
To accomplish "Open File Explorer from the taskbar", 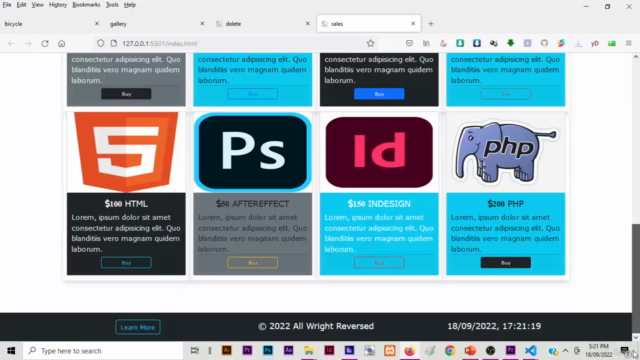I will pos(309,351).
